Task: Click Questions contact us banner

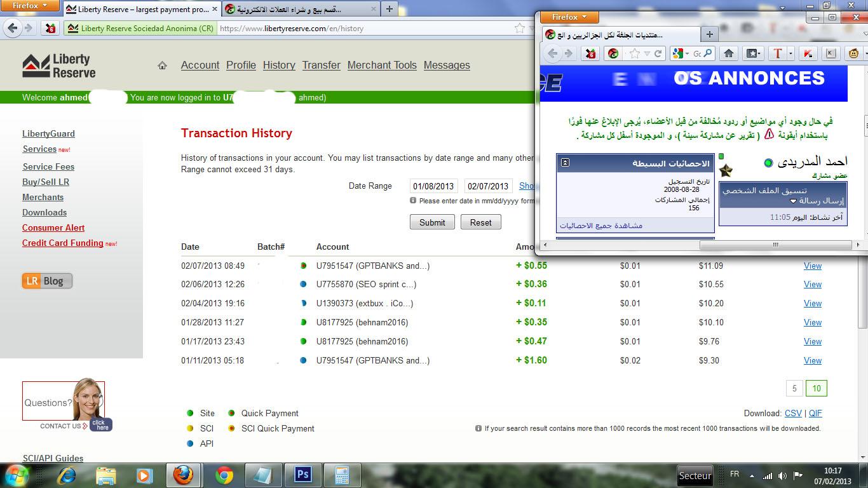Action: pos(67,405)
